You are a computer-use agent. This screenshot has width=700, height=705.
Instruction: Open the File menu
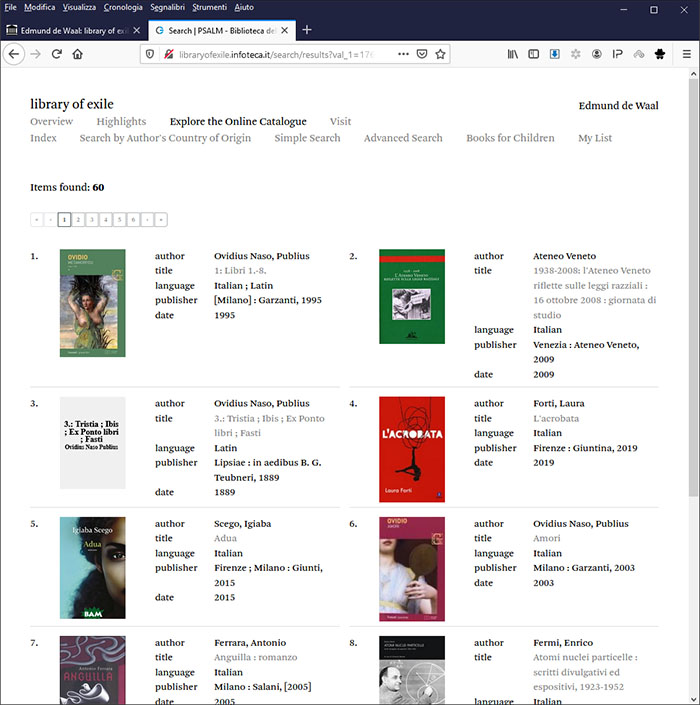10,7
